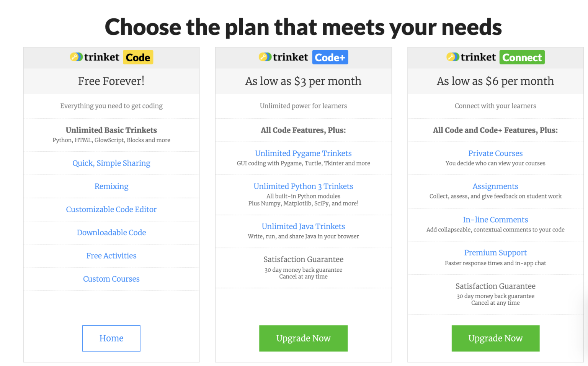The height and width of the screenshot is (366, 588).
Task: Click the trinket logo icon above Code plan
Action: coord(76,57)
